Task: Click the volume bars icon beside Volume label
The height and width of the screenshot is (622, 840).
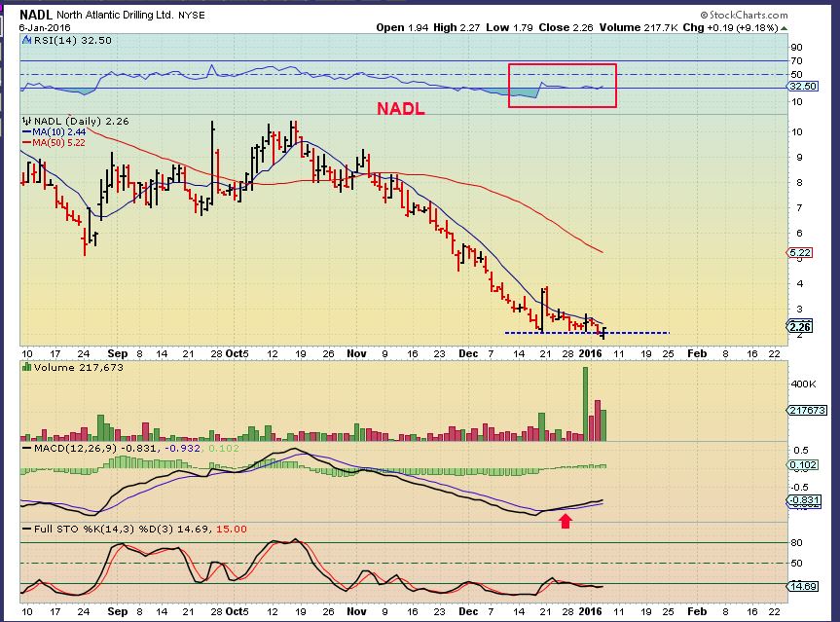Action: (27, 368)
